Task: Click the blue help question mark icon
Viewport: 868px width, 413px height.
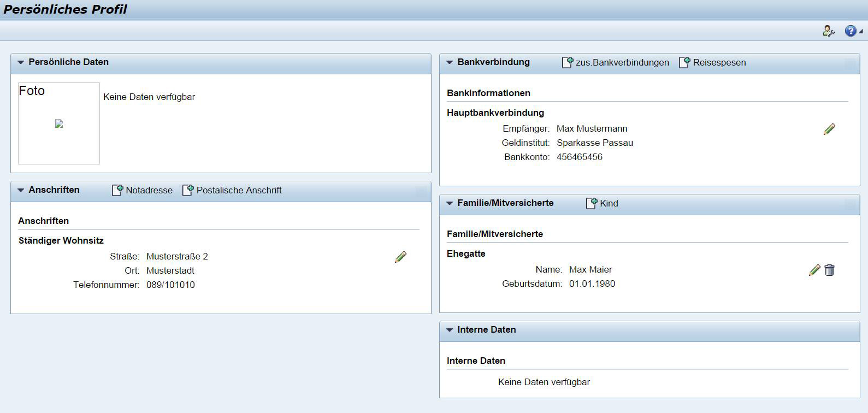Action: (850, 31)
